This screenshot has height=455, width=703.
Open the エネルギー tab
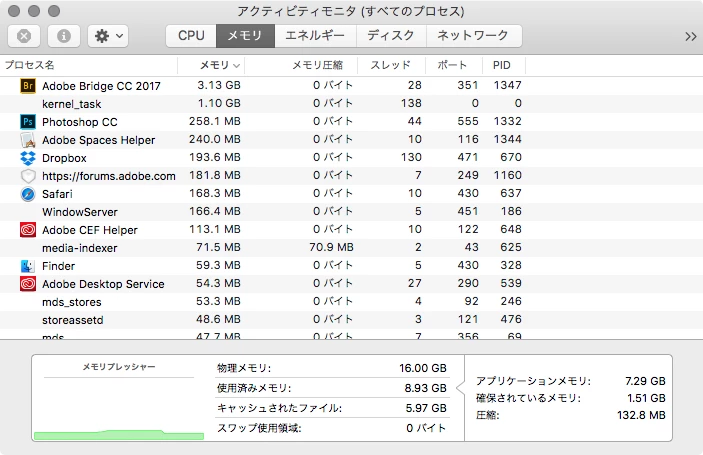click(315, 36)
